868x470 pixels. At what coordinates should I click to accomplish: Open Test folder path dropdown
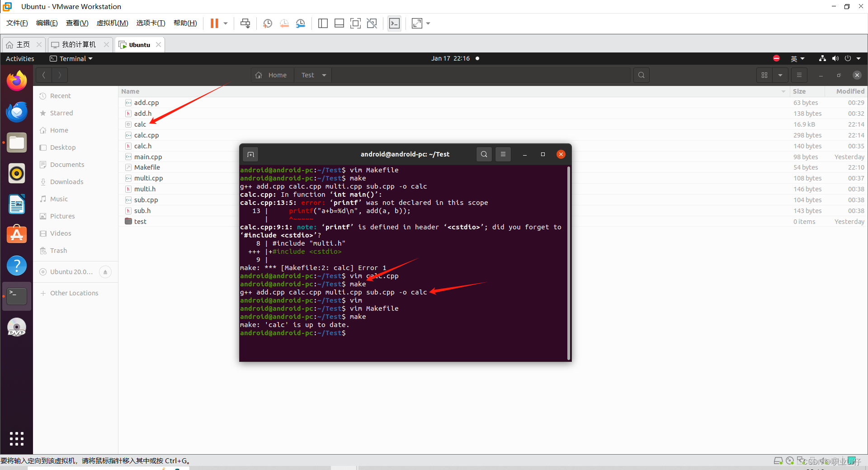324,75
